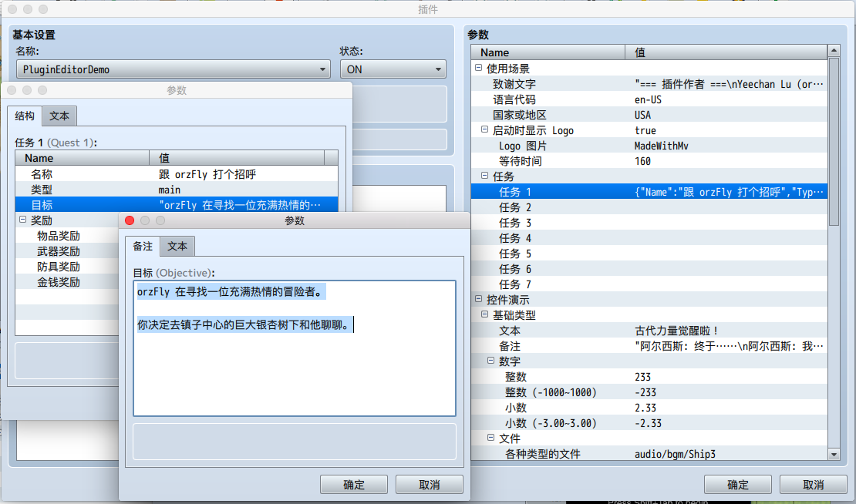Viewport: 856px width, 504px height.
Task: Select 任务 6 parameter row
Action: click(649, 269)
